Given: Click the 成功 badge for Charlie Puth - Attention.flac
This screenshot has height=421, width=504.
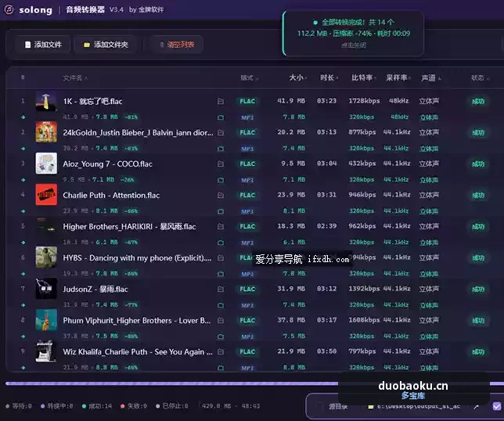Looking at the screenshot, I should (x=478, y=196).
